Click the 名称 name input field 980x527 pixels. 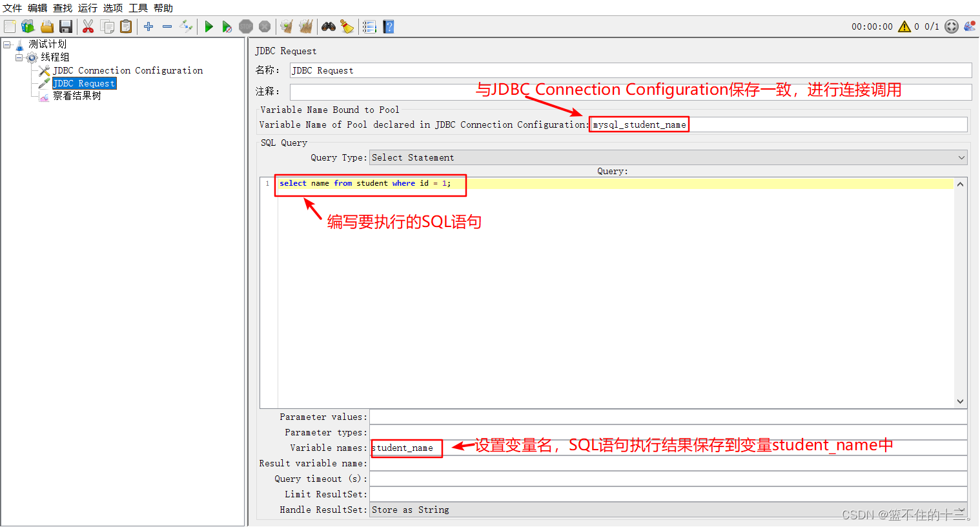pos(631,70)
